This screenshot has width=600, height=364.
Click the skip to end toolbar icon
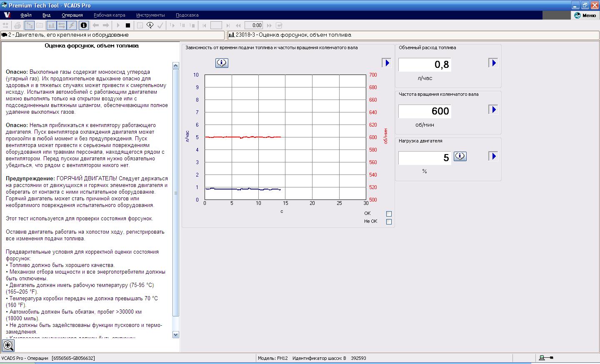tap(228, 25)
